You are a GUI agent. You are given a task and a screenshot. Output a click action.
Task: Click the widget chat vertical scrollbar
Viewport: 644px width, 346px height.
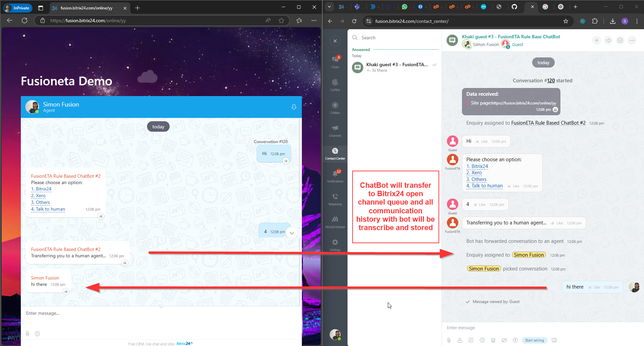point(300,168)
